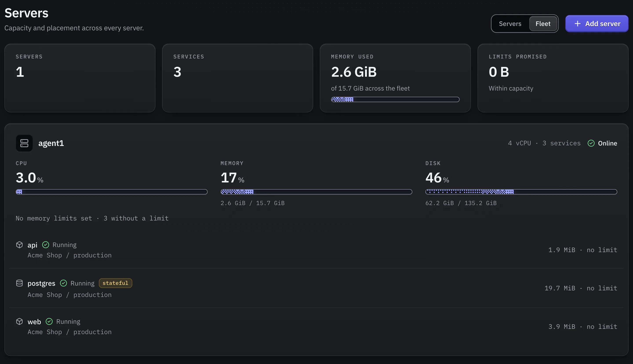Click the postgres Running check icon
Image resolution: width=633 pixels, height=364 pixels.
click(64, 283)
